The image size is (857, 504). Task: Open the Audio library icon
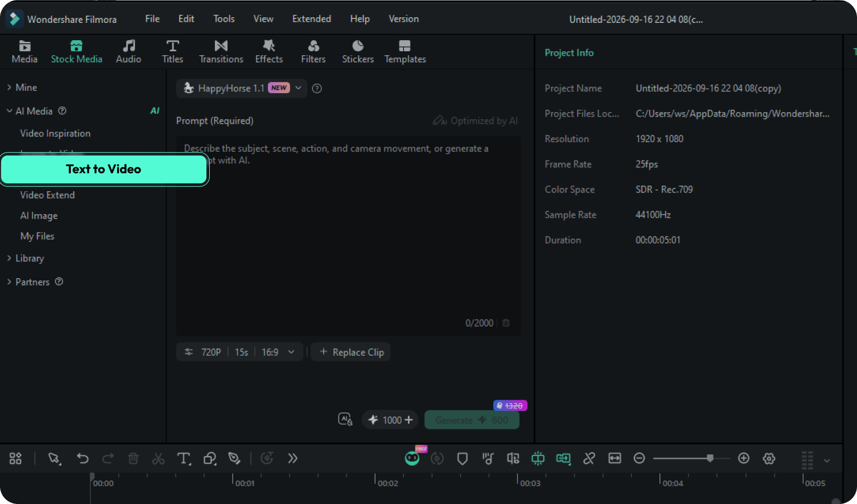[x=128, y=46]
